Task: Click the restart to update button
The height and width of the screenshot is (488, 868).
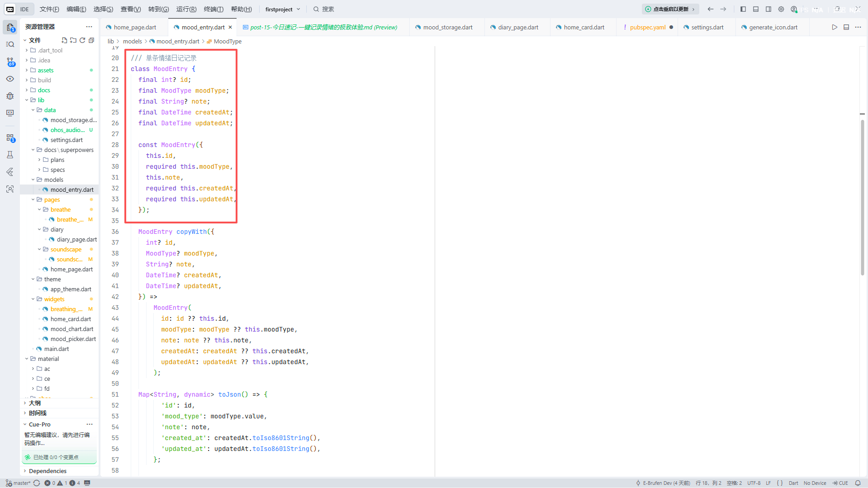Action: coord(670,9)
